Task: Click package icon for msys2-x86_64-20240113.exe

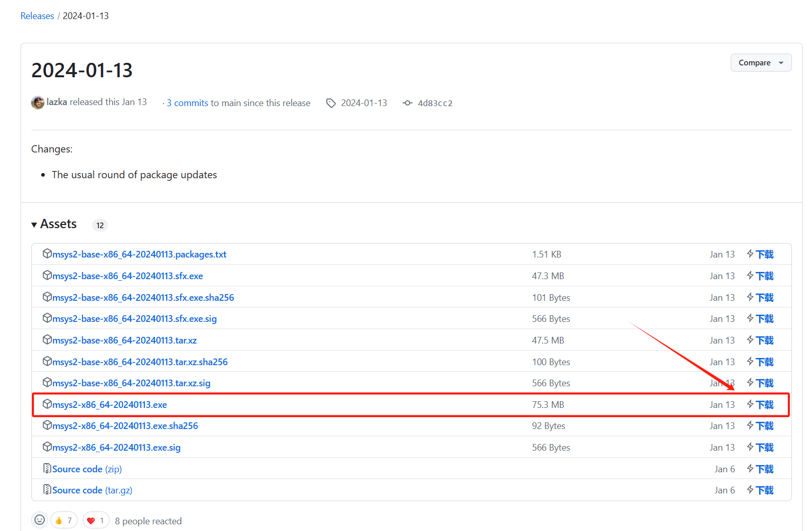Action: 47,404
